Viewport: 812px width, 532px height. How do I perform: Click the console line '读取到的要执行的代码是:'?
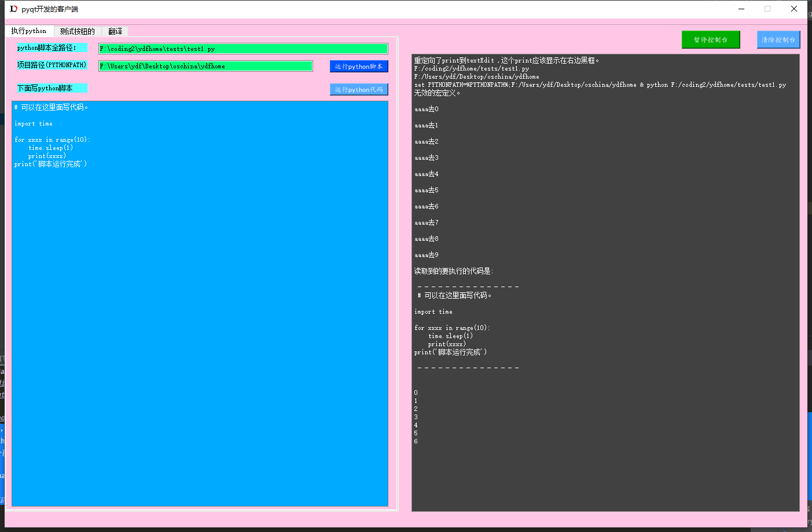pyautogui.click(x=454, y=271)
